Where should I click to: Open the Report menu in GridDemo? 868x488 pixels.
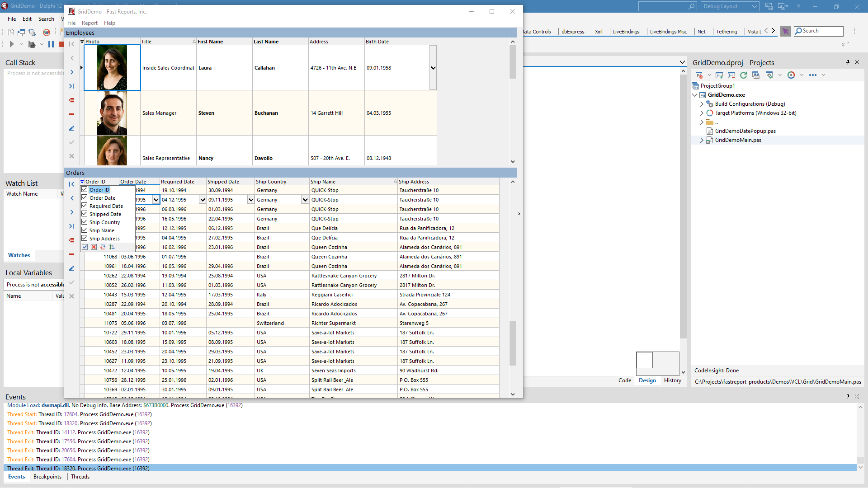pyautogui.click(x=90, y=23)
